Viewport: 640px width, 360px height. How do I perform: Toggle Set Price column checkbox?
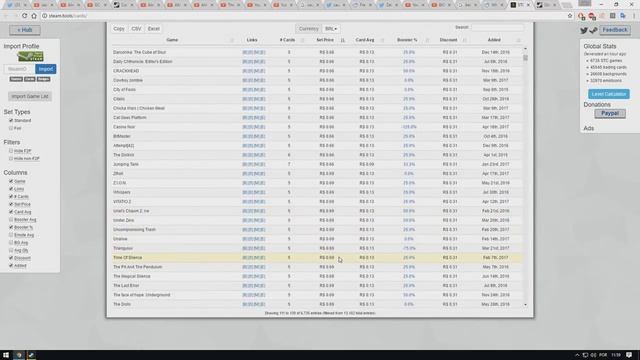[x=11, y=204]
